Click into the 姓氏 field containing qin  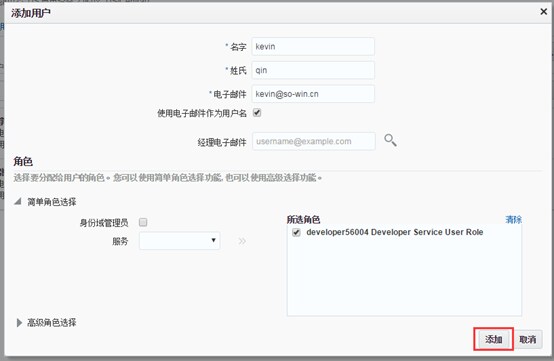313,70
